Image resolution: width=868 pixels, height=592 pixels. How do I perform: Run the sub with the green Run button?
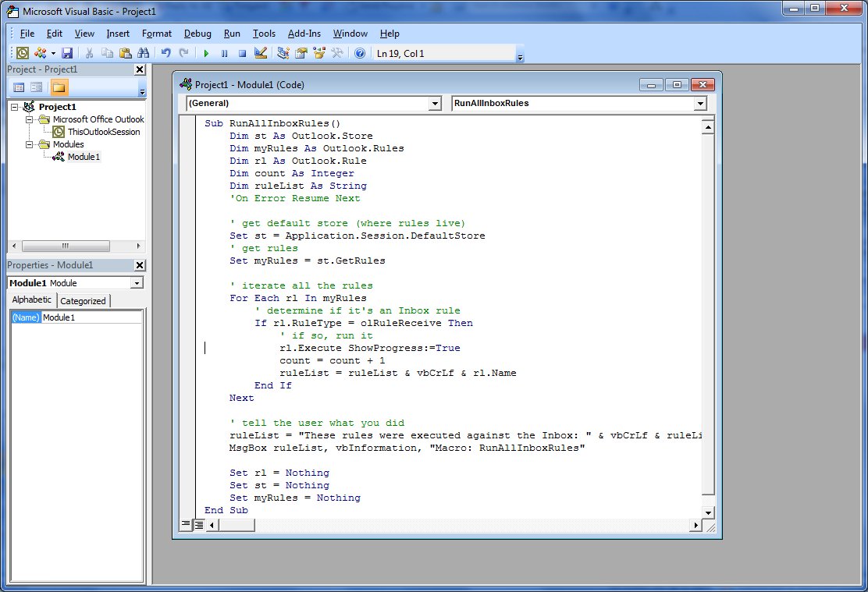pyautogui.click(x=206, y=52)
